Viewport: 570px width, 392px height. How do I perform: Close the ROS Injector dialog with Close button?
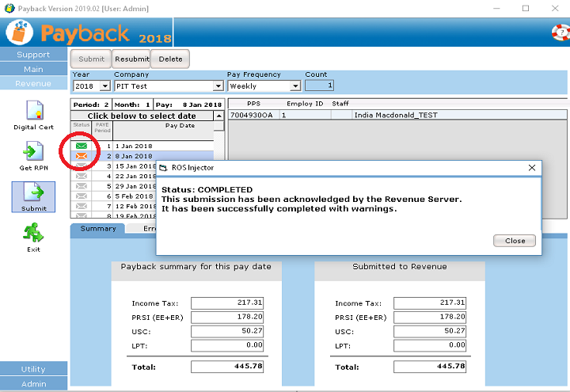point(515,241)
